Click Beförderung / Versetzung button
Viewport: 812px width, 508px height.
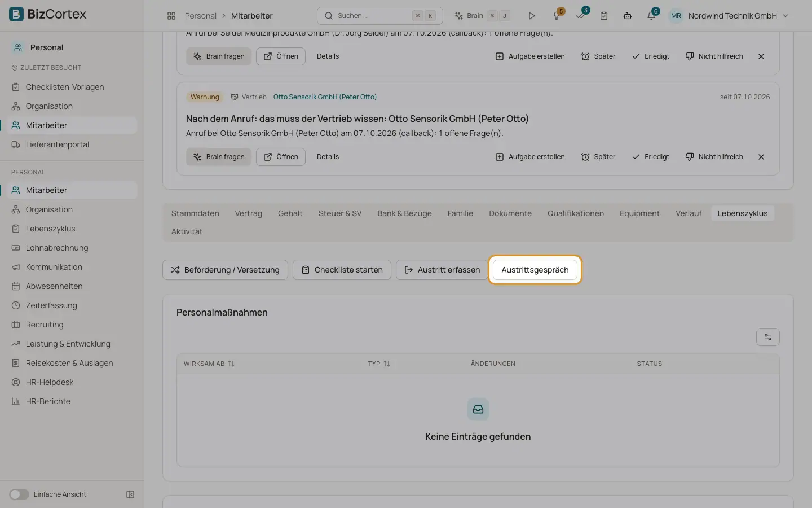tap(225, 270)
